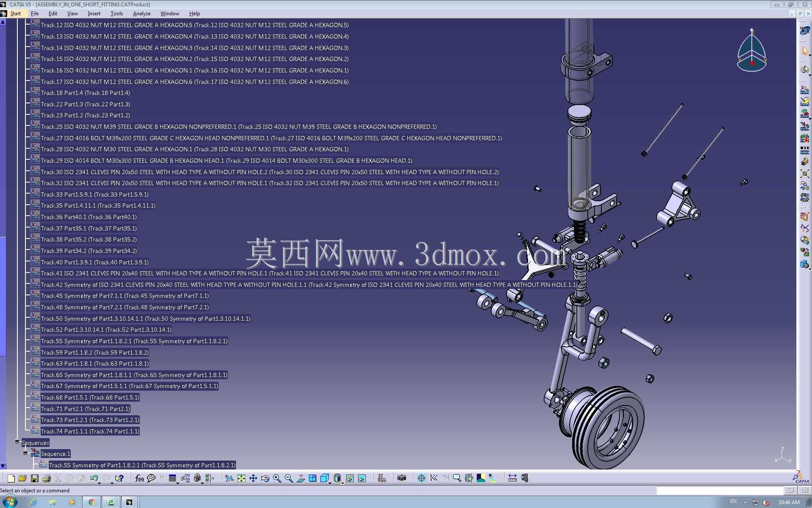Click Fit All In view icon
This screenshot has height=508, width=812.
[241, 478]
